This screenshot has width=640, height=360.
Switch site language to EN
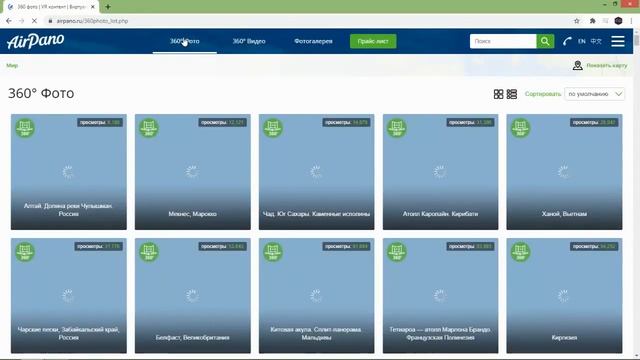click(x=582, y=41)
